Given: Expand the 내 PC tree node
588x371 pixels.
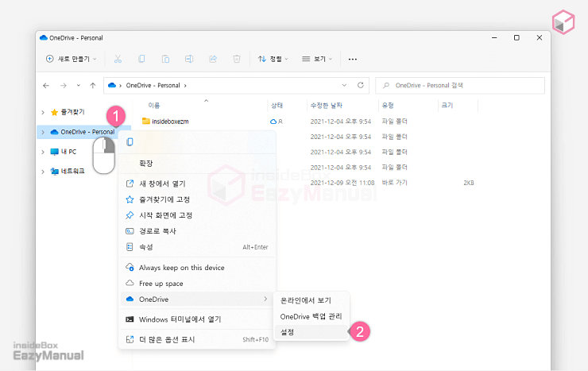Looking at the screenshot, I should (43, 152).
